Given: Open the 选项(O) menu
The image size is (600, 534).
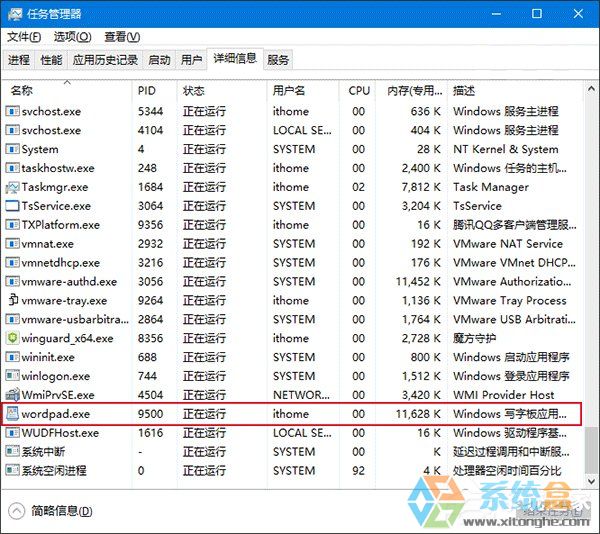Looking at the screenshot, I should [72, 37].
